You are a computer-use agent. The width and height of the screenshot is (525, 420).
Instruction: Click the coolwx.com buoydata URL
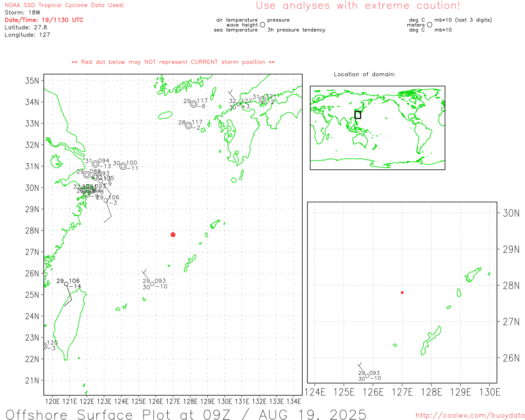(x=470, y=415)
